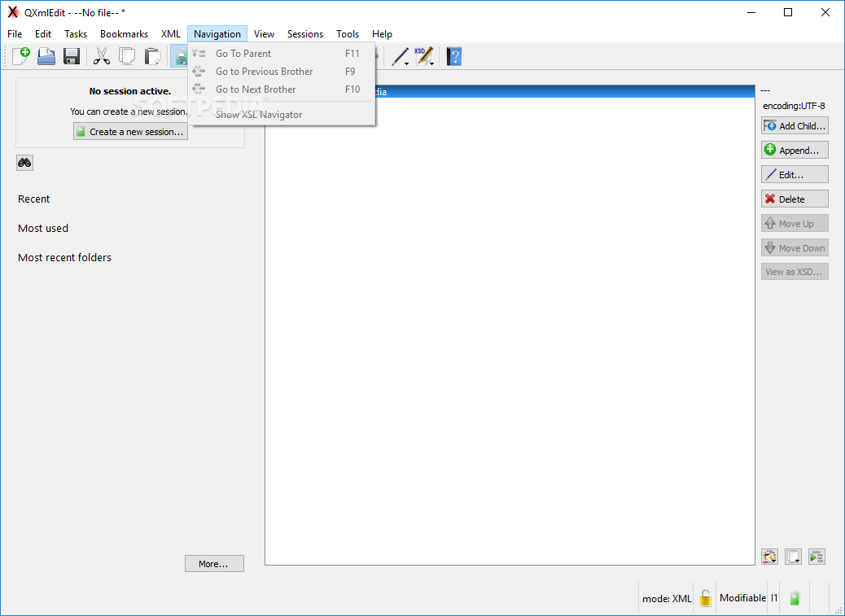This screenshot has width=845, height=616.
Task: Click the Recent section heading
Action: click(33, 199)
